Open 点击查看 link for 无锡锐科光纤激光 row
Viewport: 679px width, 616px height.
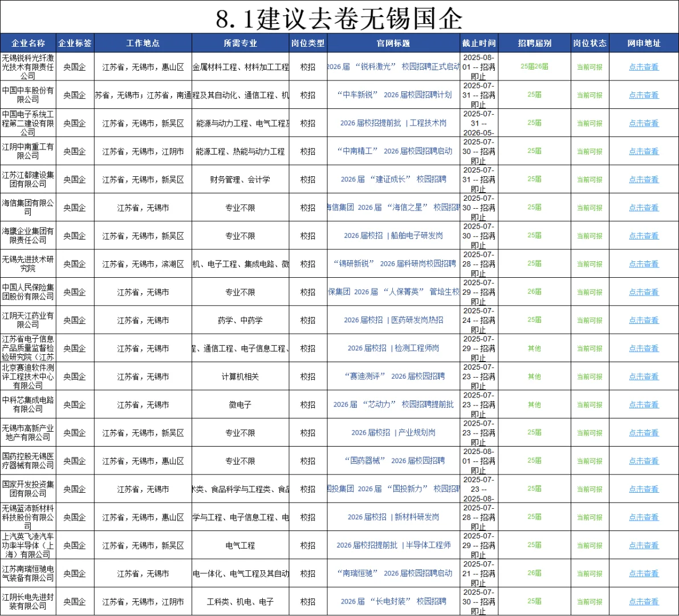tap(644, 67)
